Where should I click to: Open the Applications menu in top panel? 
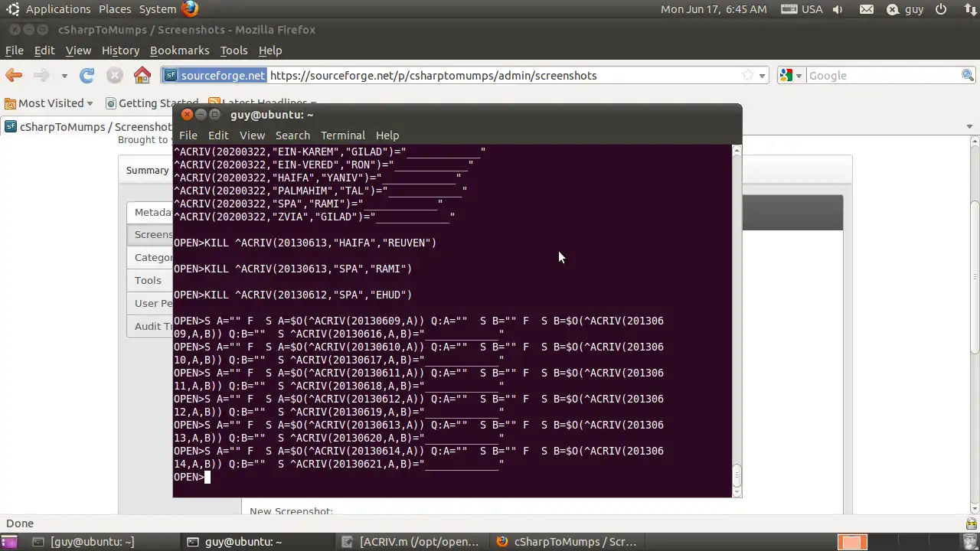(x=58, y=9)
